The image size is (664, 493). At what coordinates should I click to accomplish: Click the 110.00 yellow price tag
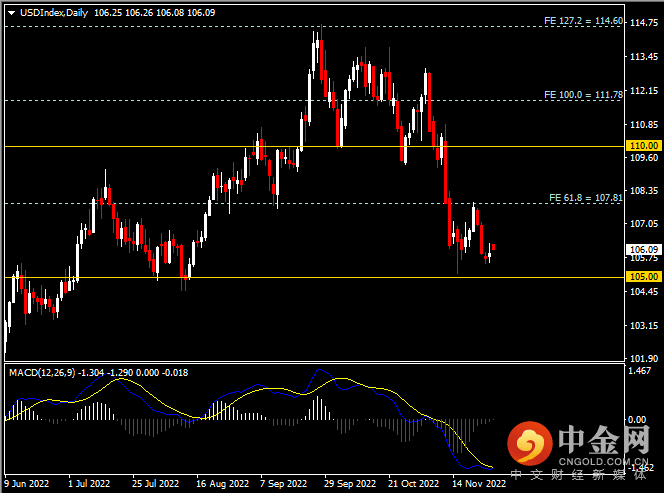pos(644,145)
